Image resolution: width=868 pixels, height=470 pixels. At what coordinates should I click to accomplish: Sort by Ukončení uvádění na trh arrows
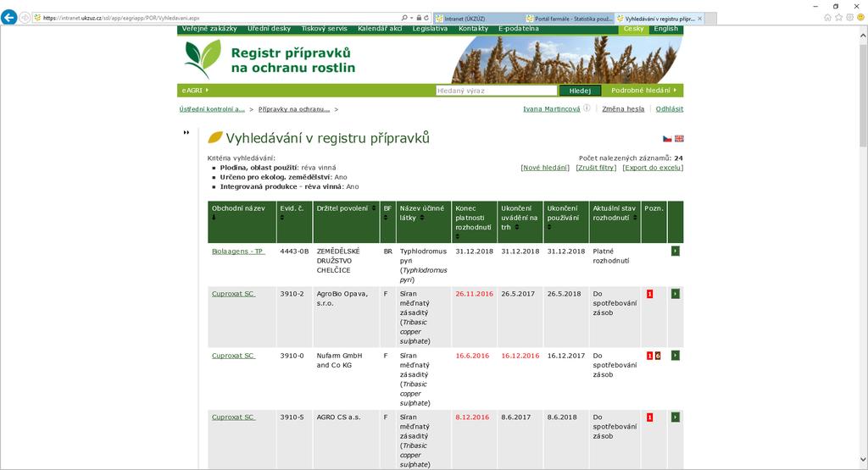click(x=517, y=227)
